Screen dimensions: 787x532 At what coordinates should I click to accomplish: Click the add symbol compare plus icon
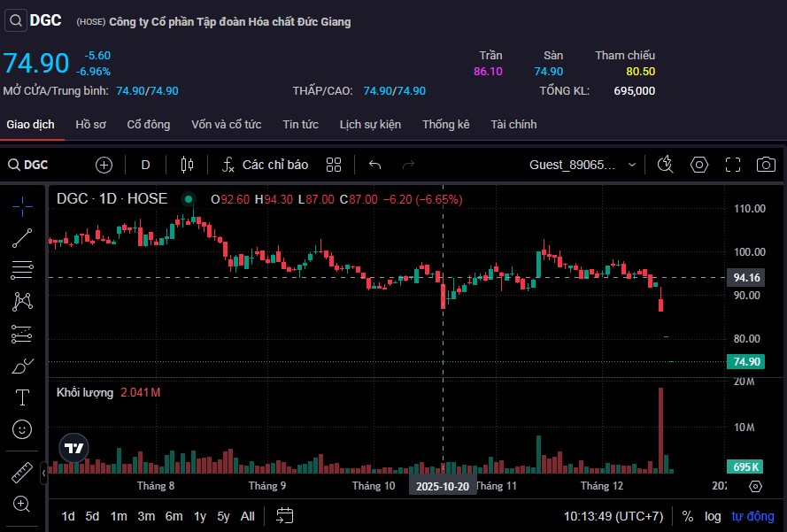click(104, 165)
